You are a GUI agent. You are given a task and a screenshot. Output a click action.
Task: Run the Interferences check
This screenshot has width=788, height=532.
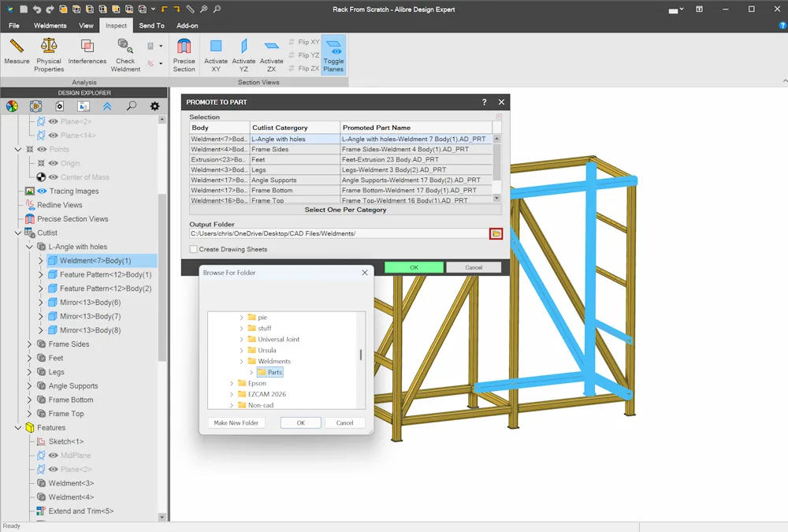pyautogui.click(x=87, y=52)
